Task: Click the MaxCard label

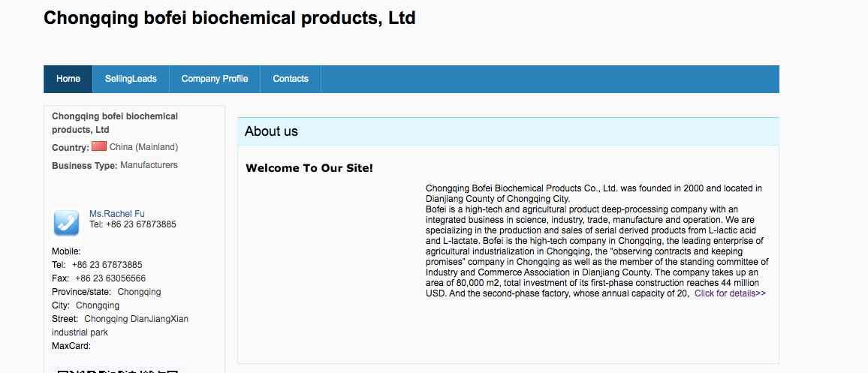Action: [71, 346]
